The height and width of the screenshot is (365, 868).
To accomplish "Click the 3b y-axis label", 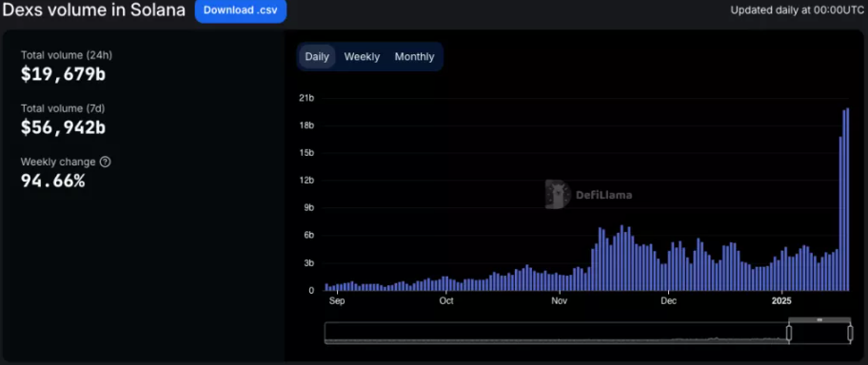I will 308,263.
